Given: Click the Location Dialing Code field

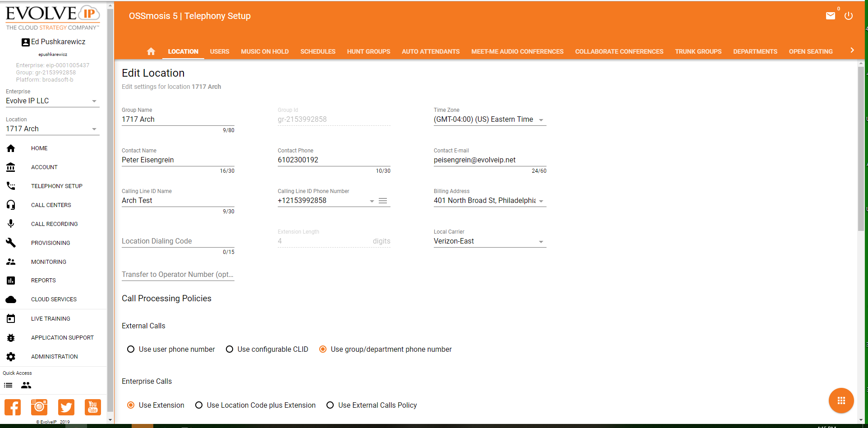Looking at the screenshot, I should pos(178,241).
